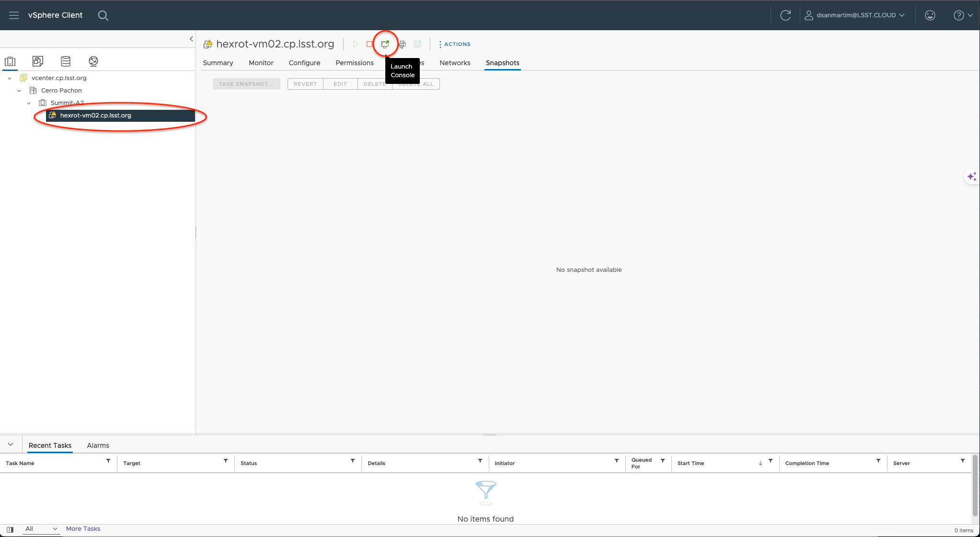Switch to the Recent Tasks tab

(50, 445)
